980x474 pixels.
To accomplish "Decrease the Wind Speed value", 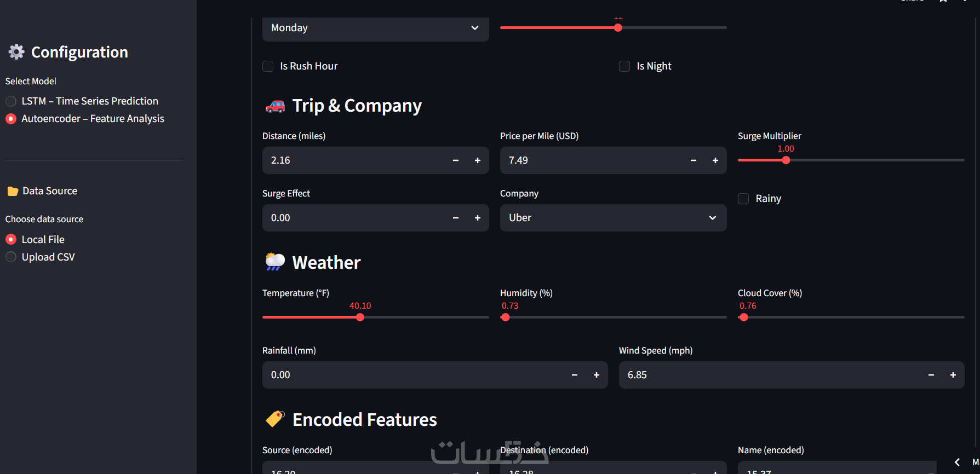I will (x=931, y=375).
